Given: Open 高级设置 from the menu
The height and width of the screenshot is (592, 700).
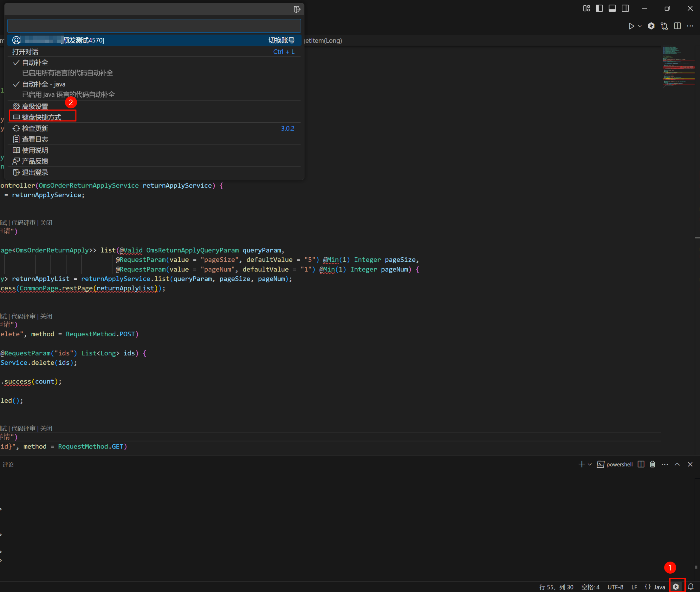Looking at the screenshot, I should click(x=35, y=106).
